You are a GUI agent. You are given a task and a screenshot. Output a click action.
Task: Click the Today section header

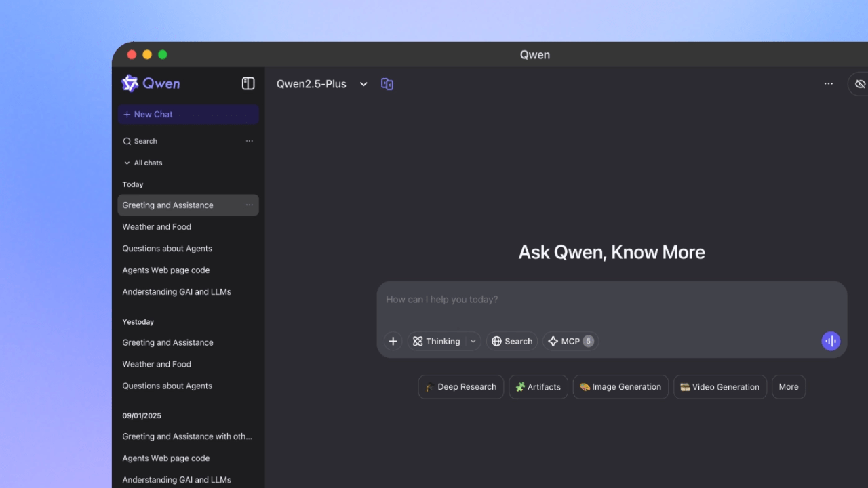point(133,184)
